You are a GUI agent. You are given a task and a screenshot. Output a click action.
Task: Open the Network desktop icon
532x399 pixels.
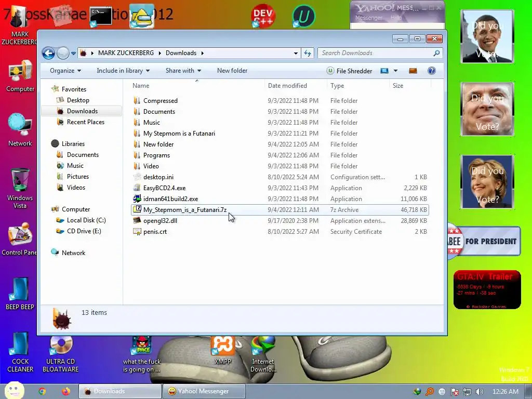pos(20,130)
